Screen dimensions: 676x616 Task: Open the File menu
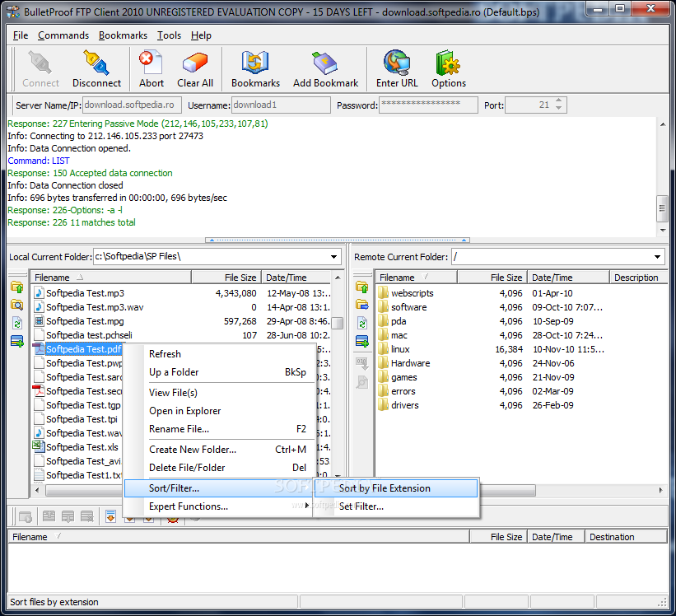point(21,35)
